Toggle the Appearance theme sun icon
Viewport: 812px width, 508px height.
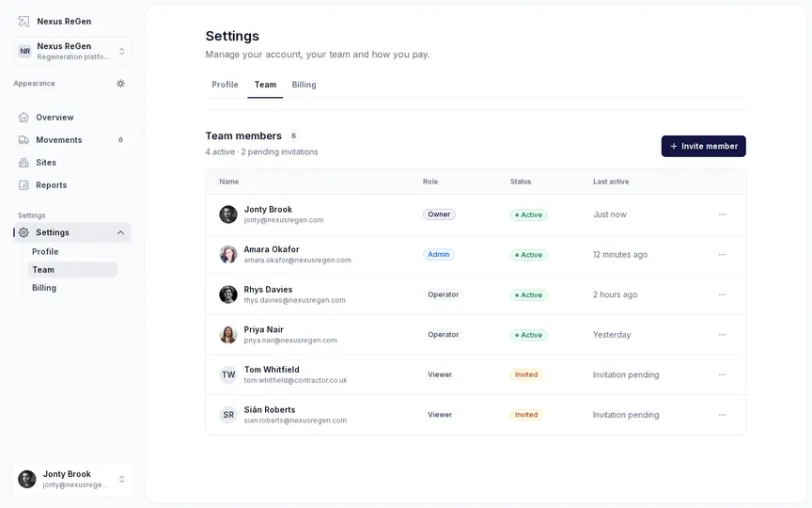click(x=120, y=84)
